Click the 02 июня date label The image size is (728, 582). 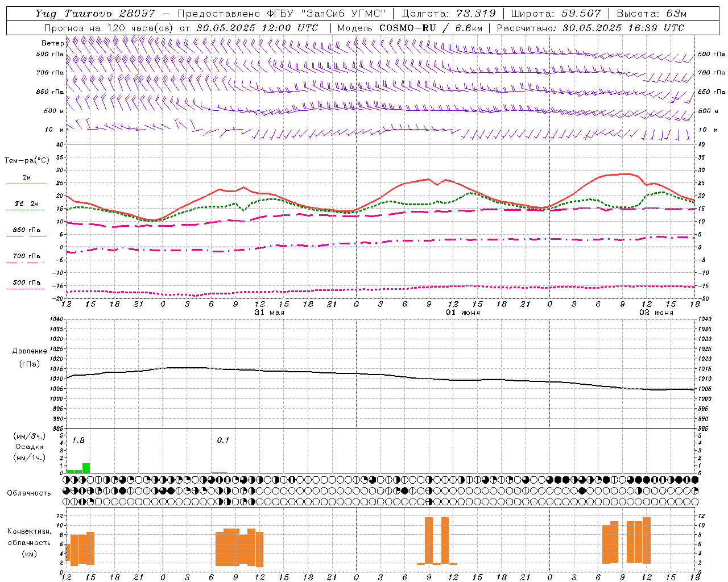656,313
